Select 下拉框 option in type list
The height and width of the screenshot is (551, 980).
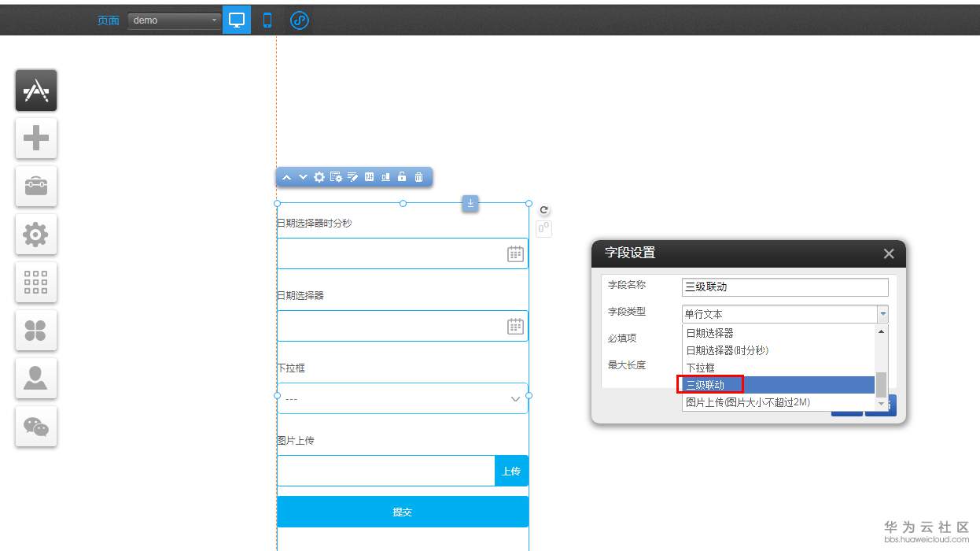[x=778, y=368]
